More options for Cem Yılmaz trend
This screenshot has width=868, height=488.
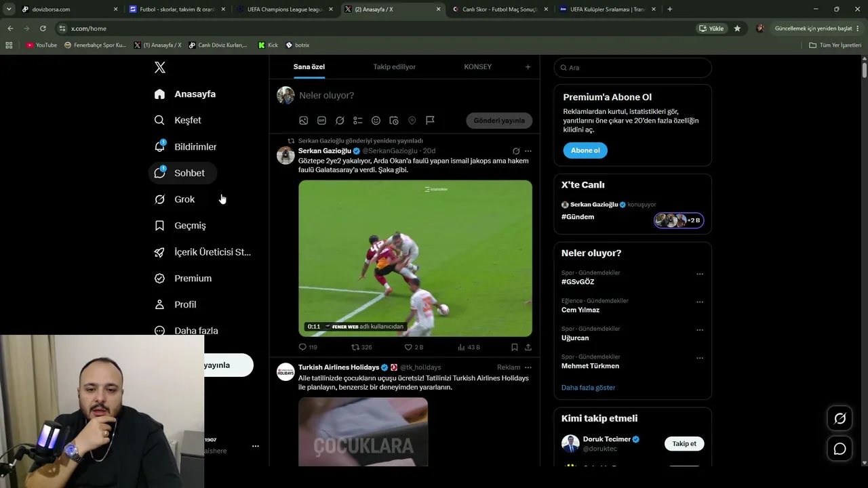tap(700, 302)
